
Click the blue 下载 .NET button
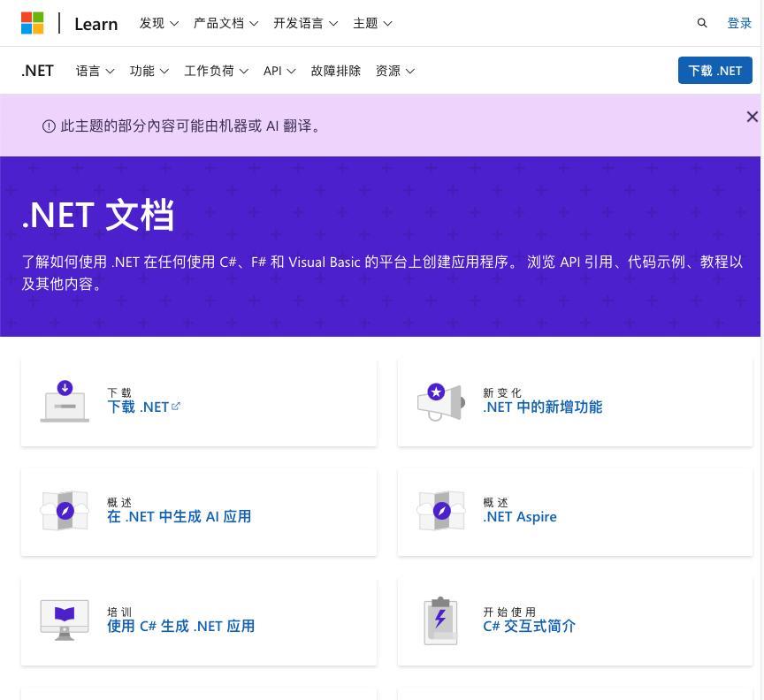[714, 70]
